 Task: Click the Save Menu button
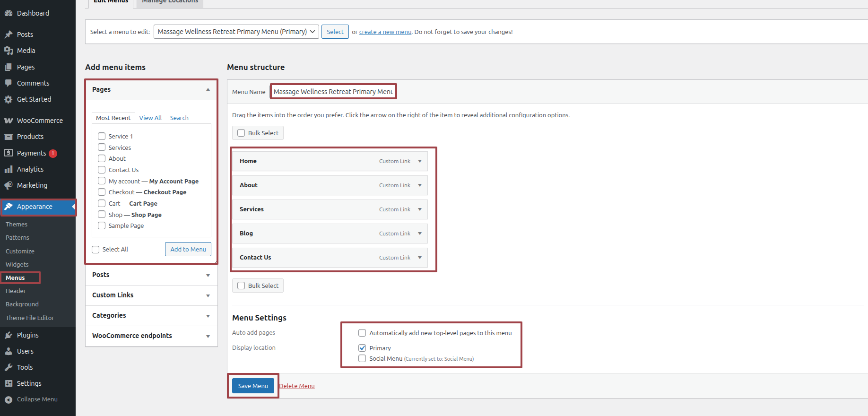click(253, 386)
